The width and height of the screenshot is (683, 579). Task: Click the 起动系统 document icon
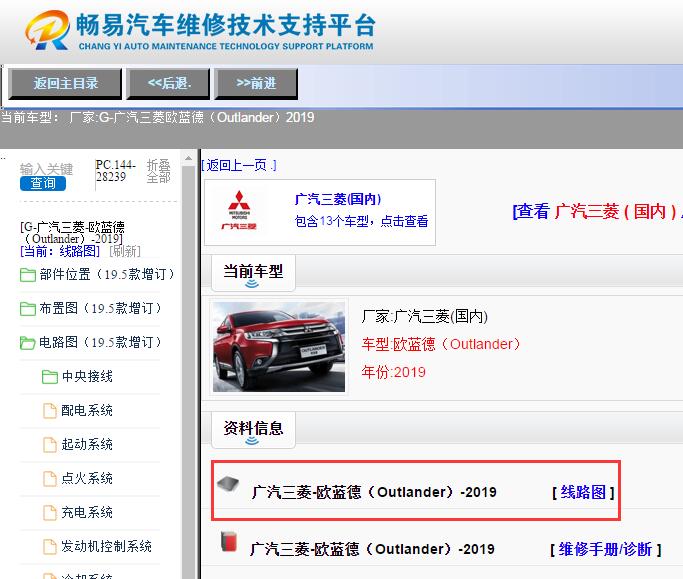coord(50,445)
